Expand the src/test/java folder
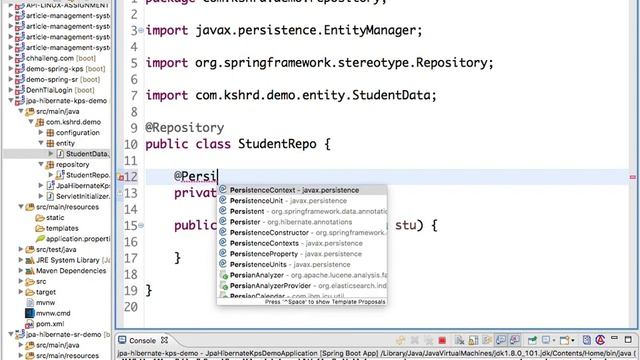The height and width of the screenshot is (360, 640). 21,249
